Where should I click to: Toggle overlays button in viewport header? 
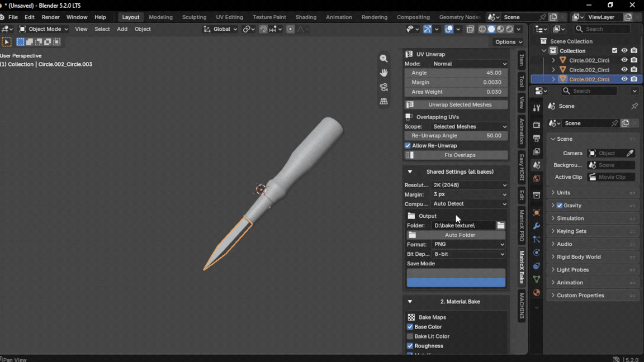449,29
